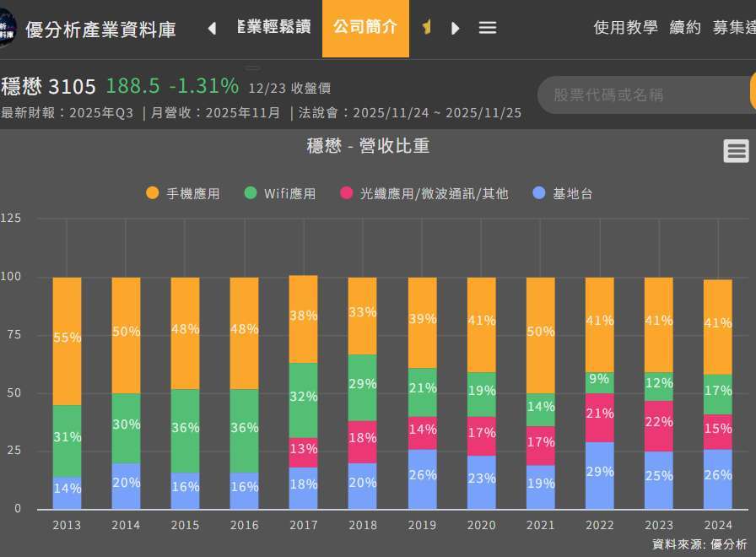The width and height of the screenshot is (756, 557).
Task: Open the 使用教學 link
Action: pyautogui.click(x=625, y=28)
